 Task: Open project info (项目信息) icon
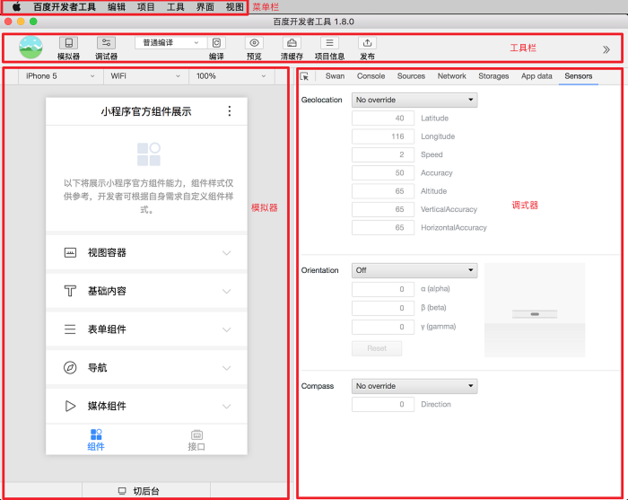pyautogui.click(x=329, y=43)
